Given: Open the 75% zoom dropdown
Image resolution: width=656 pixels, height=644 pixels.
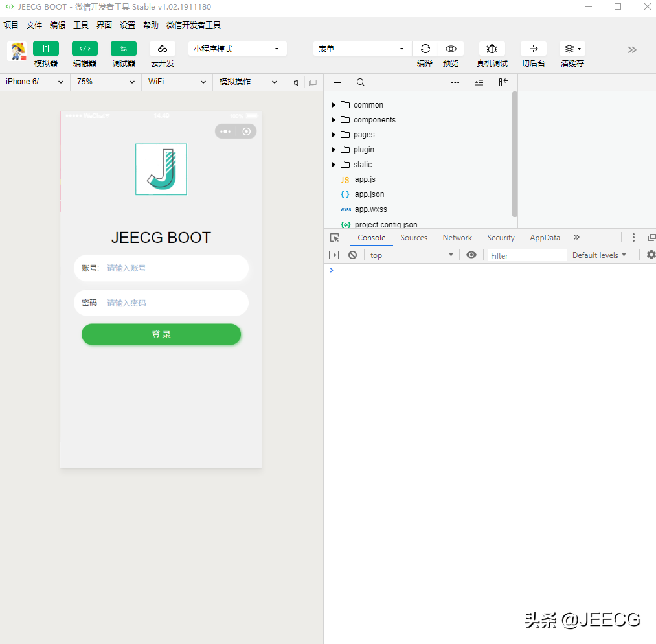Looking at the screenshot, I should [x=106, y=82].
